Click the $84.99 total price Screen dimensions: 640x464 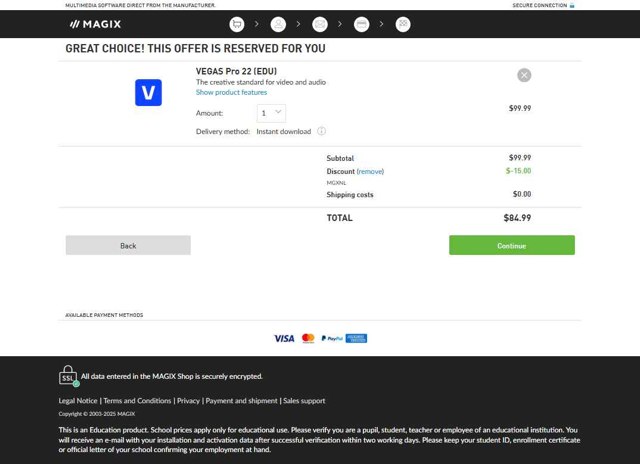pyautogui.click(x=517, y=218)
